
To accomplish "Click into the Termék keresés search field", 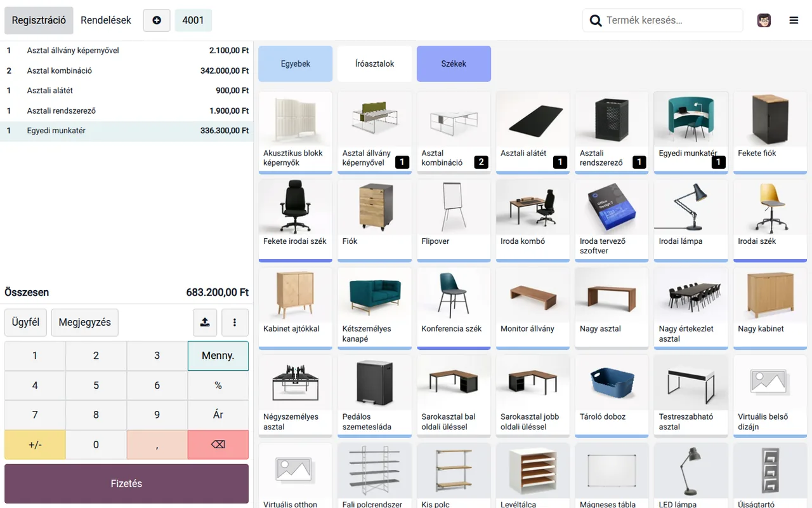I will pyautogui.click(x=663, y=20).
